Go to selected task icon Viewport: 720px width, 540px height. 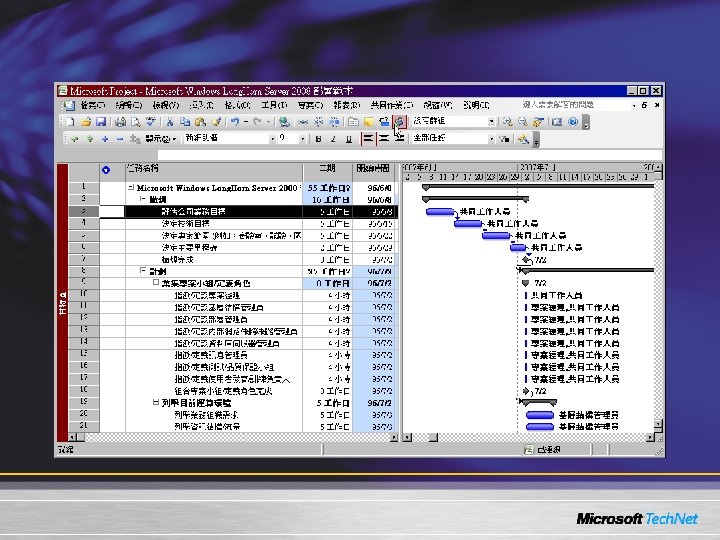538,122
